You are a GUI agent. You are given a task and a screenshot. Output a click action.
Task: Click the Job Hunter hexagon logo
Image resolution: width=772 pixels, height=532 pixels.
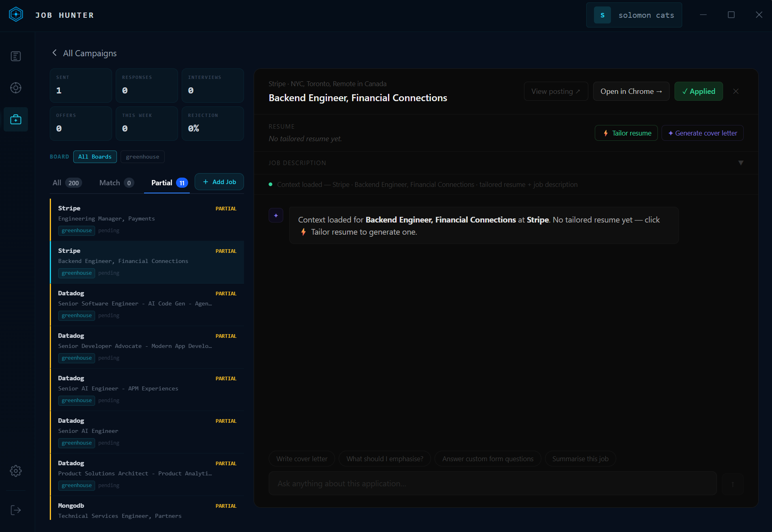coord(16,15)
